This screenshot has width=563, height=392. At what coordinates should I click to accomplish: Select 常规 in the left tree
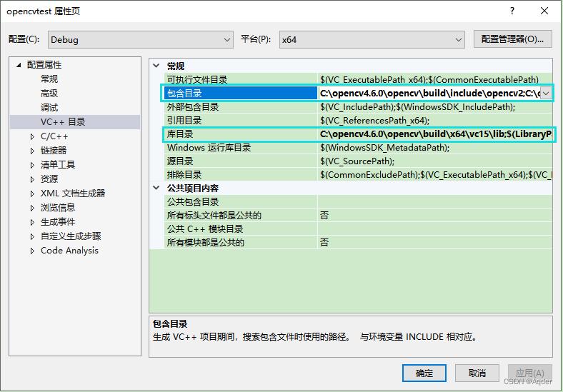click(x=49, y=79)
